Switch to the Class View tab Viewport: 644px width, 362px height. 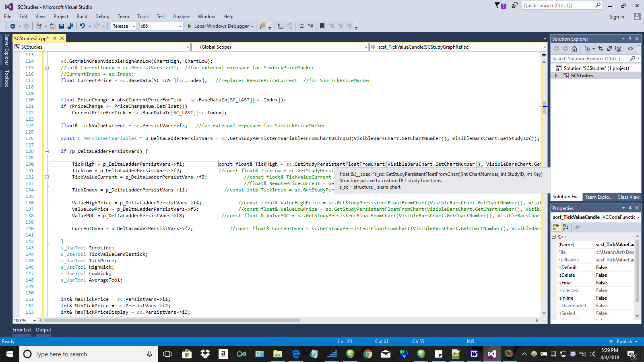coord(628,197)
